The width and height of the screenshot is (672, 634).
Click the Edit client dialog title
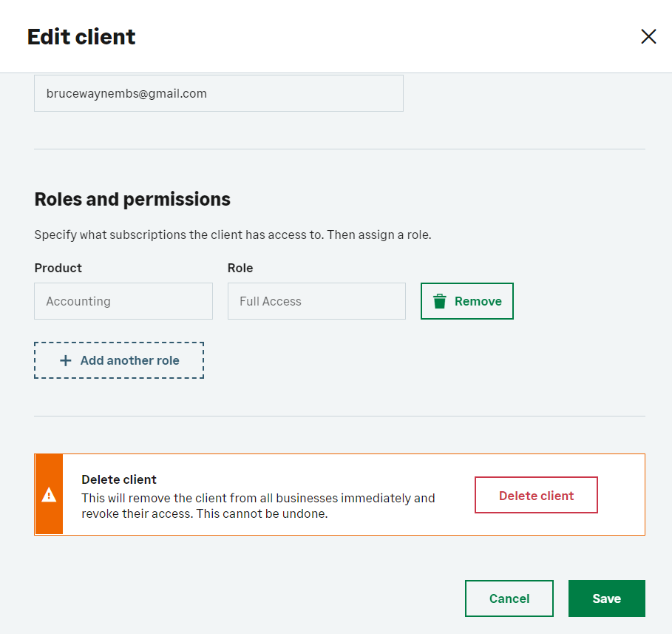click(x=81, y=37)
